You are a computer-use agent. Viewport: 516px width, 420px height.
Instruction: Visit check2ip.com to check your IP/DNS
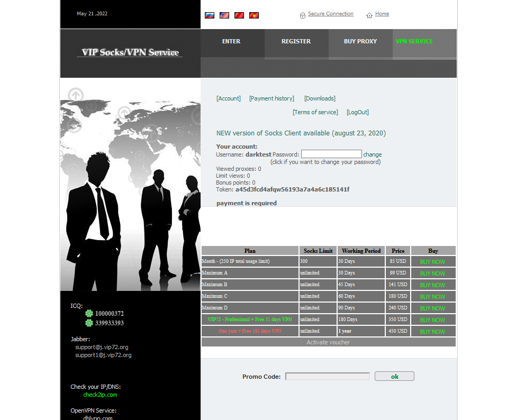100,395
